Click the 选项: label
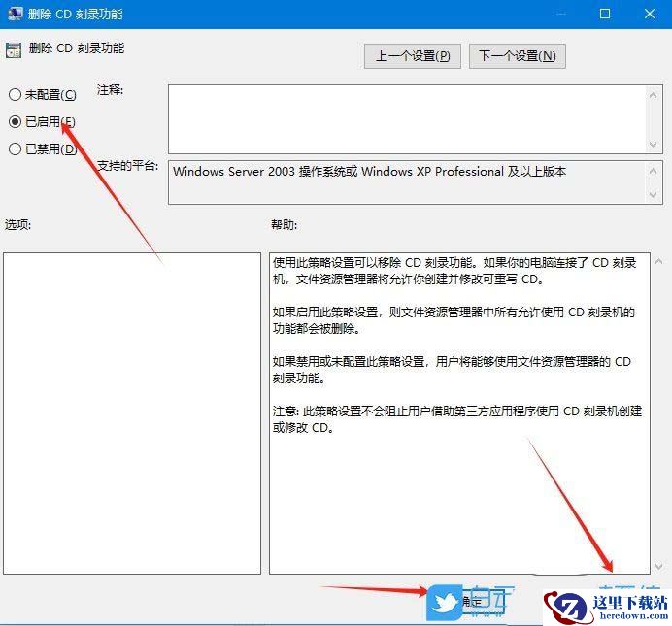Viewport: 672px width, 626px height. click(x=18, y=224)
